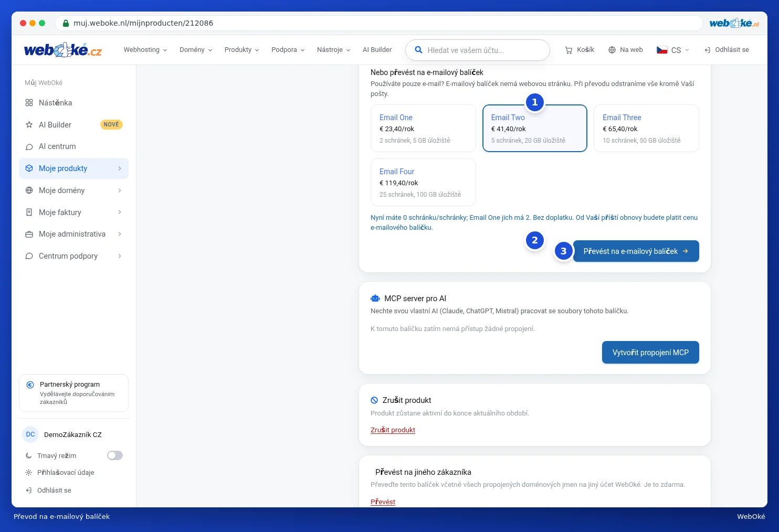Image resolution: width=779 pixels, height=532 pixels.
Task: Click the Moje faktury invoice icon
Action: tap(29, 212)
